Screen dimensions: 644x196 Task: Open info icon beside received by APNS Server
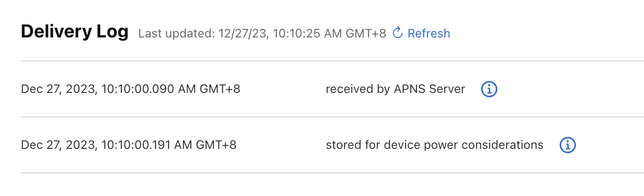(x=489, y=89)
